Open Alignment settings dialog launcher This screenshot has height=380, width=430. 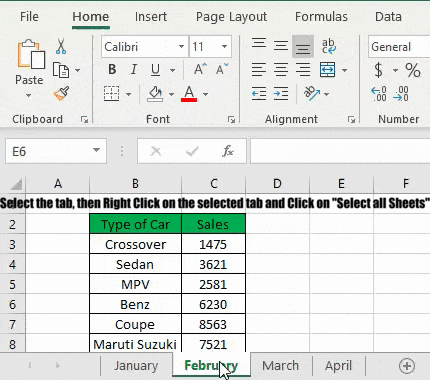(x=351, y=119)
